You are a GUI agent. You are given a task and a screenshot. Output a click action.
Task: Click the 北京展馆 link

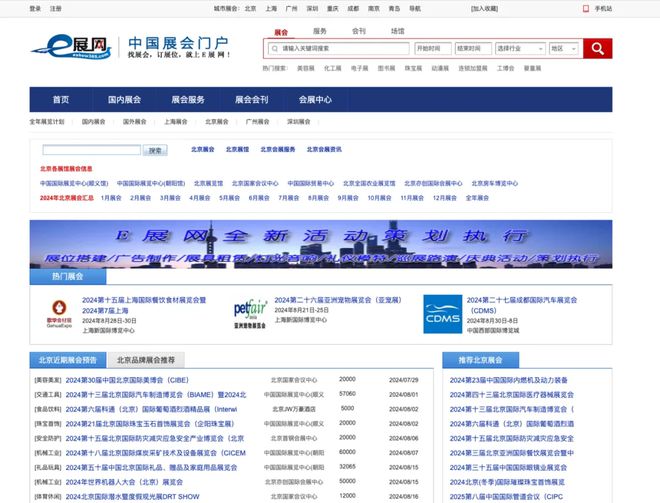click(237, 149)
